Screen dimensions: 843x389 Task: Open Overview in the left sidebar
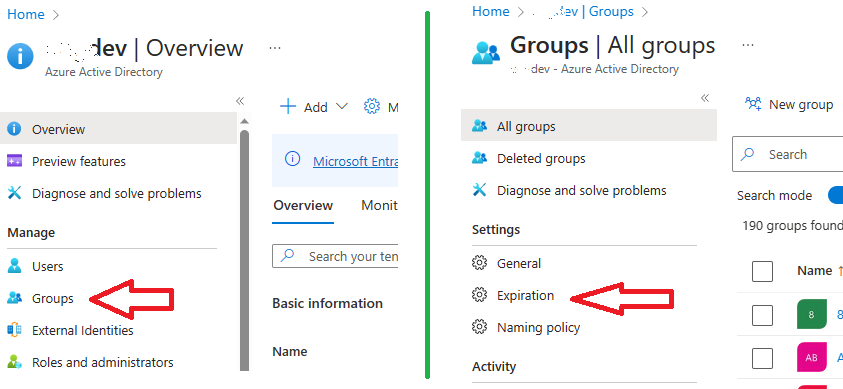coord(118,129)
